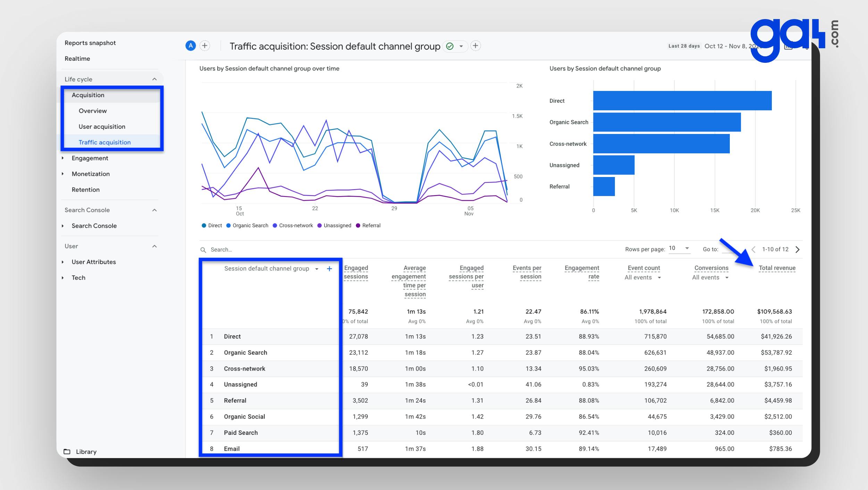Sort by the Conversions column
This screenshot has width=868, height=490.
tap(711, 268)
